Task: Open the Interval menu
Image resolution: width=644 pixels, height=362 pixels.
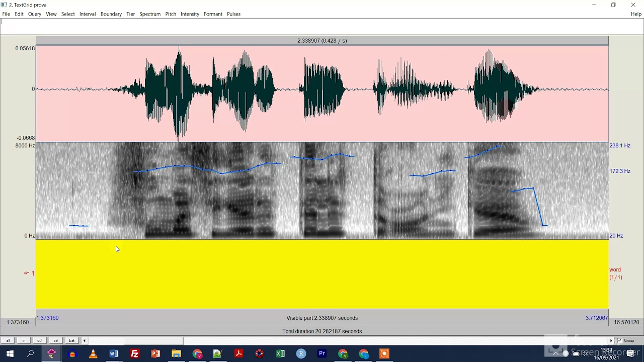Action: pos(88,14)
